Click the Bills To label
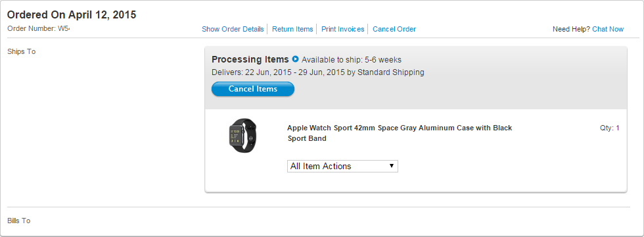This screenshot has height=237, width=644. tap(19, 221)
